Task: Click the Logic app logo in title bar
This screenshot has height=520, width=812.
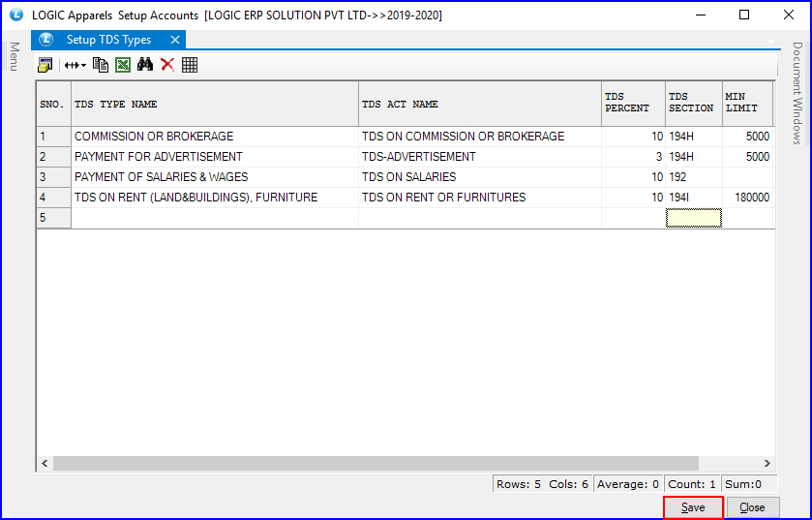Action: [x=16, y=15]
